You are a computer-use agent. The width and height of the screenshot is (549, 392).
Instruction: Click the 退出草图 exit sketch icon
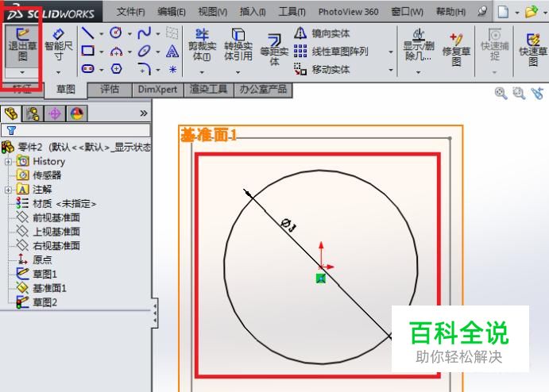click(22, 44)
